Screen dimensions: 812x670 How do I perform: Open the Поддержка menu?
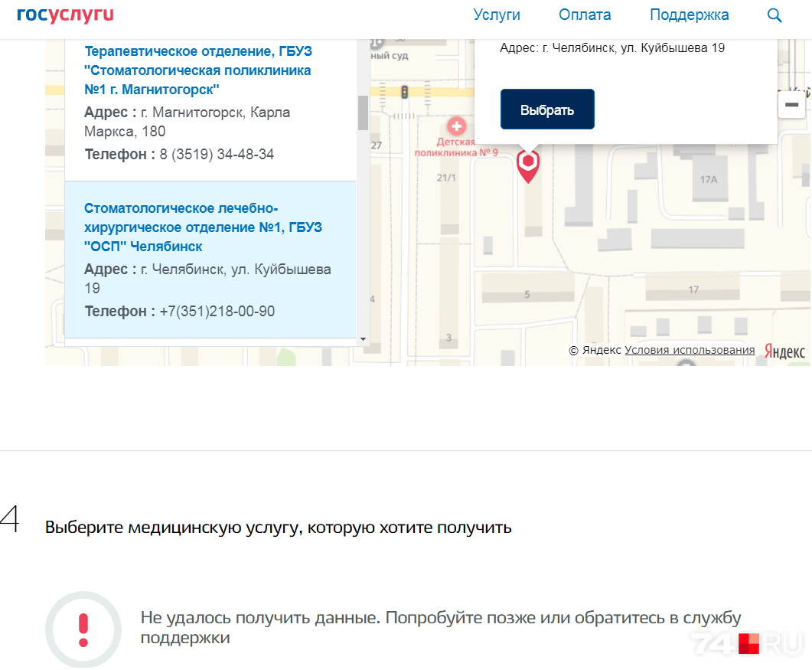689,15
